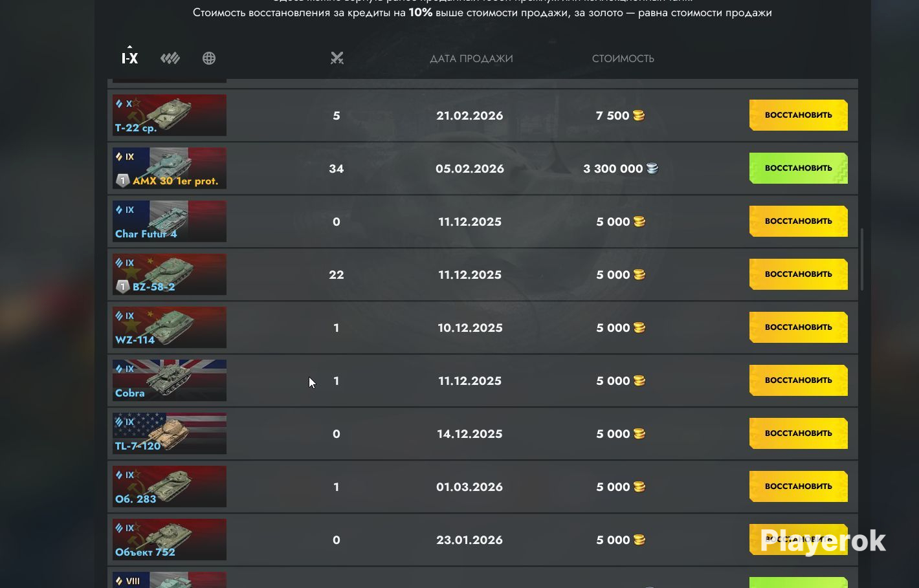
Task: Click Восстановить in Cobra row
Action: [798, 380]
